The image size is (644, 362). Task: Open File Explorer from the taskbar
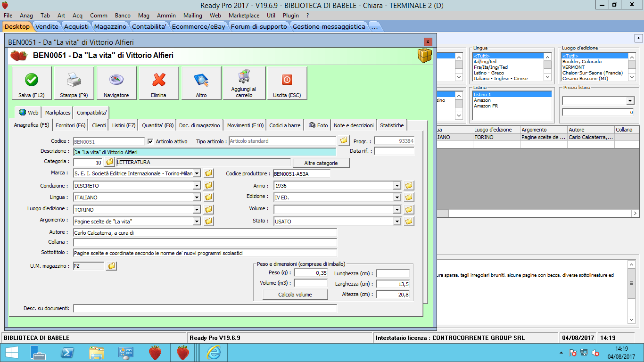[x=97, y=353]
